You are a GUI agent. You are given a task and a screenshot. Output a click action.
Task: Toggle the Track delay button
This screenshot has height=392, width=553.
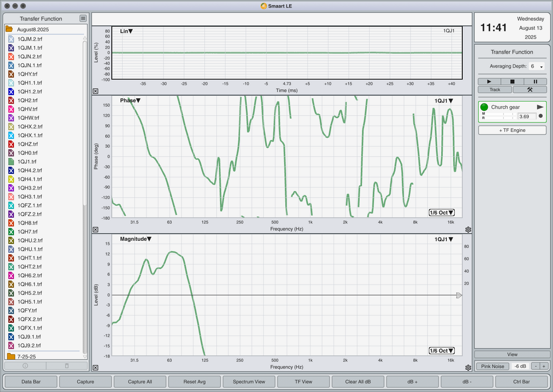pyautogui.click(x=495, y=90)
